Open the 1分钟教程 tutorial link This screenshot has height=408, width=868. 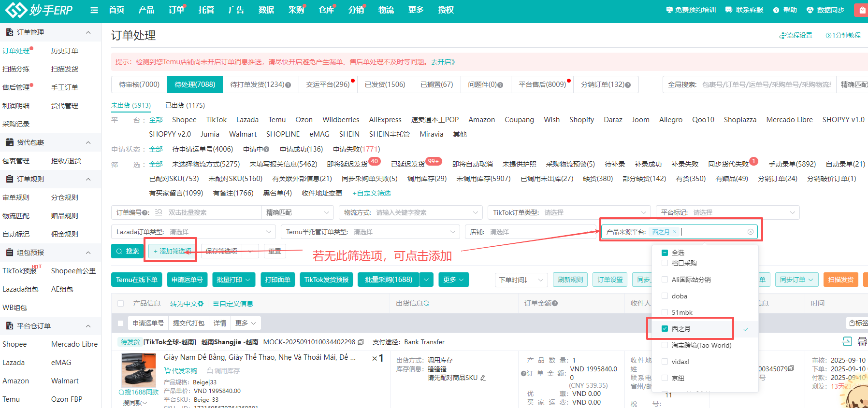(843, 36)
